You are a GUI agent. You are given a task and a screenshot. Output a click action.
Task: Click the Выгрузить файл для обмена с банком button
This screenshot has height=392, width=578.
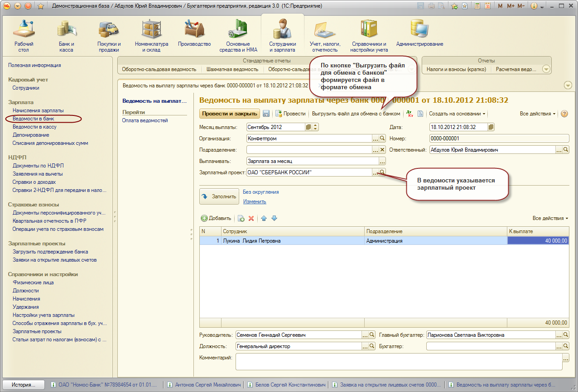[x=356, y=114]
